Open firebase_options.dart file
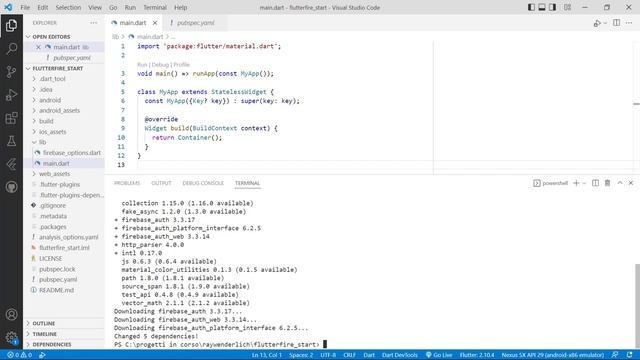Image resolution: width=640 pixels, height=360 pixels. 64,153
